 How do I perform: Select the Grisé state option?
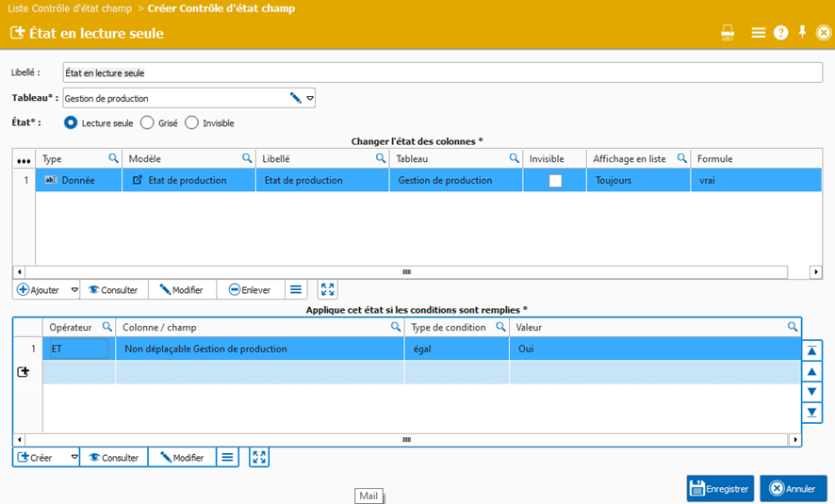[x=147, y=122]
